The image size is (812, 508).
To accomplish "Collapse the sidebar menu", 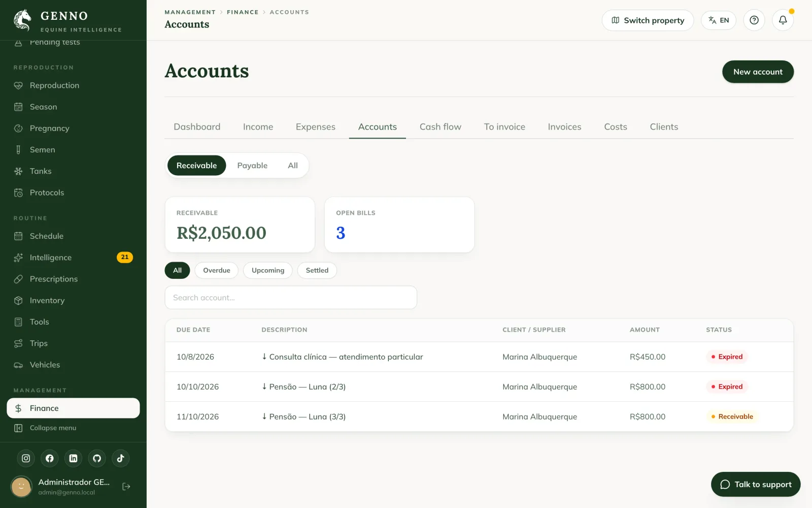I will (x=73, y=428).
